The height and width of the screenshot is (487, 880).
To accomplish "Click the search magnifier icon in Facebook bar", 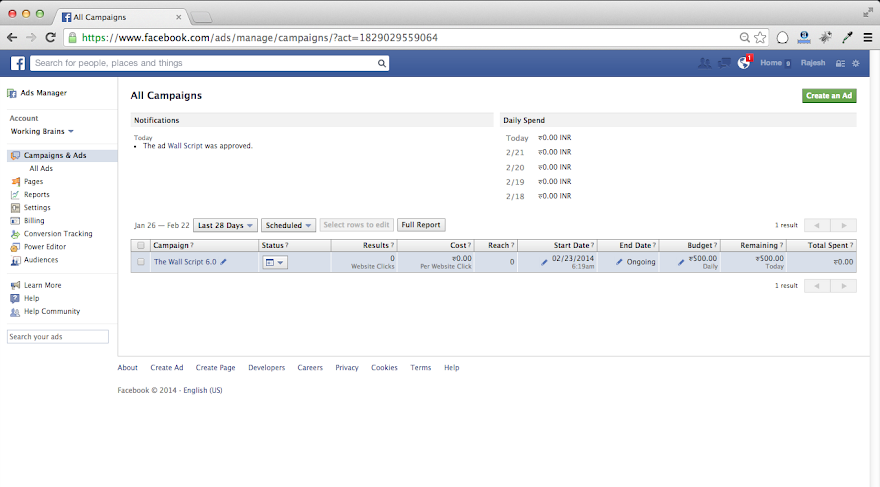I will 382,63.
